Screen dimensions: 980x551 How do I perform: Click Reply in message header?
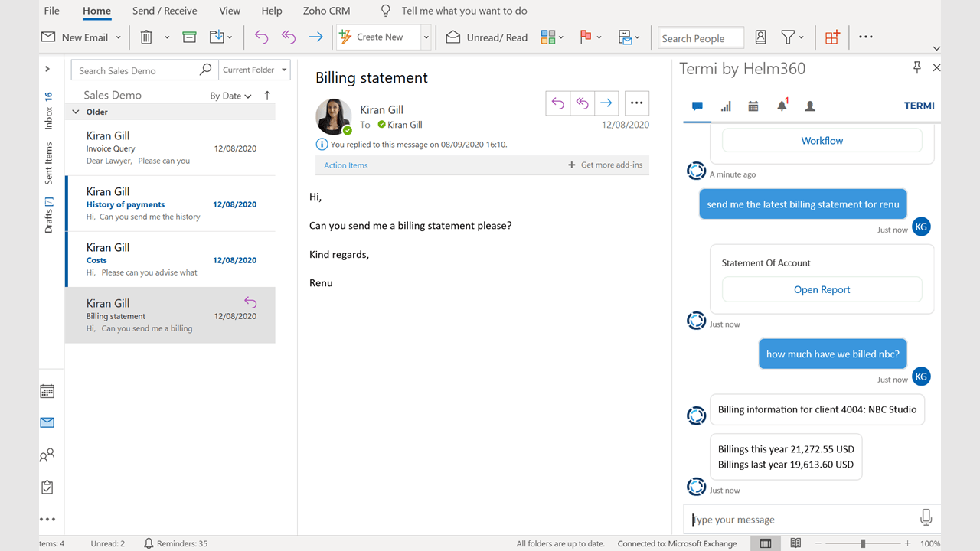click(x=558, y=103)
